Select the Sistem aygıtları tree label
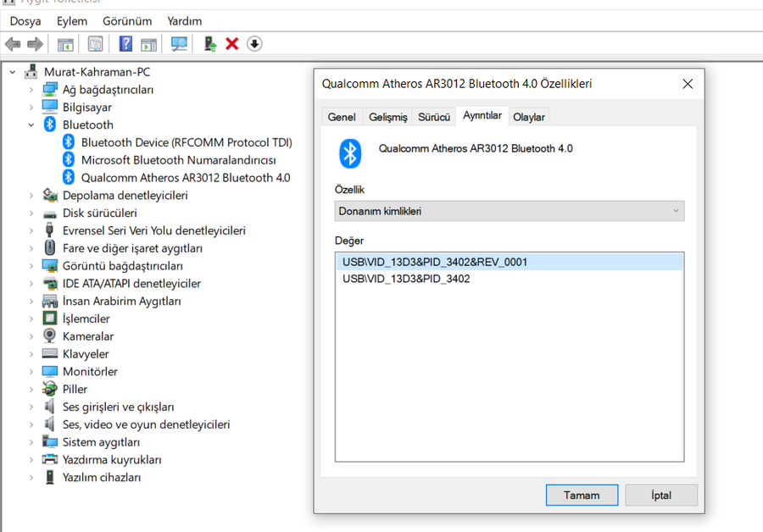Screen dimensions: 763x532 pos(101,442)
